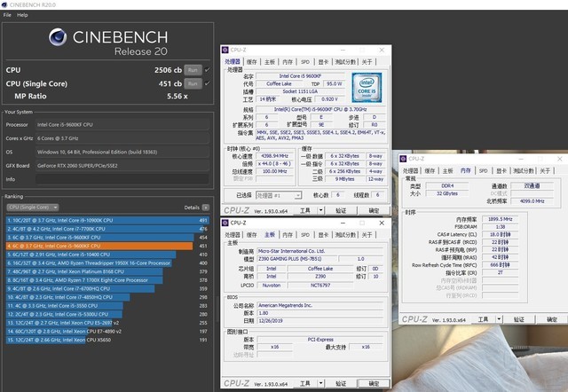Click 工具 button in memory CPU-Z window
Screen dimensions: 568x392
coord(483,319)
